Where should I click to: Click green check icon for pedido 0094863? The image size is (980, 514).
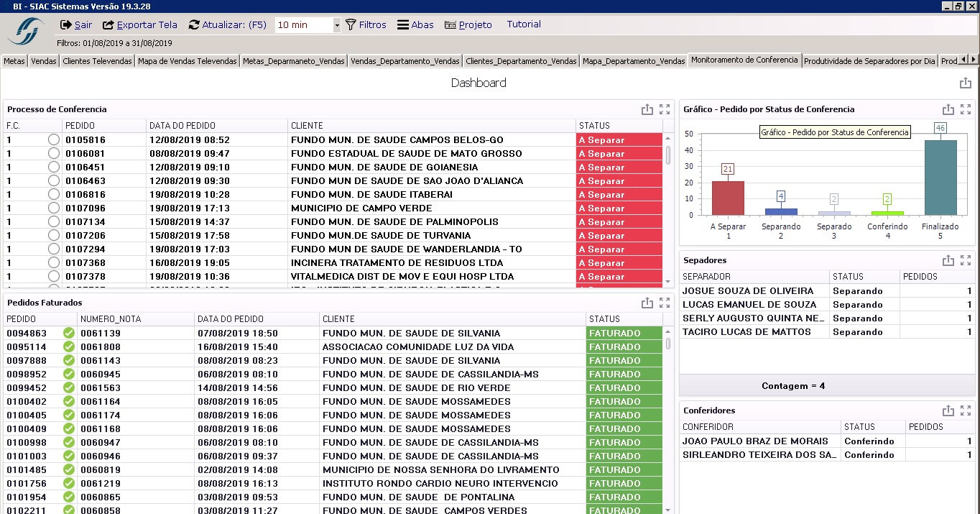click(x=69, y=333)
